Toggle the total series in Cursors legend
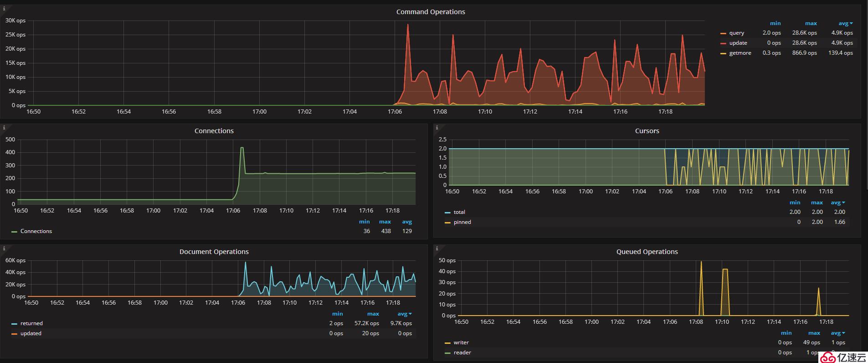This screenshot has width=868, height=363. (x=459, y=212)
